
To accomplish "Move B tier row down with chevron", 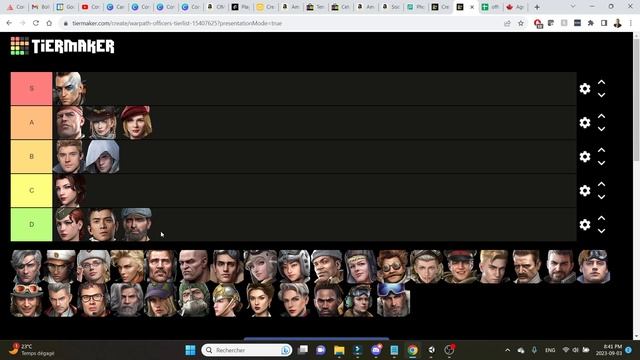I will [x=601, y=162].
